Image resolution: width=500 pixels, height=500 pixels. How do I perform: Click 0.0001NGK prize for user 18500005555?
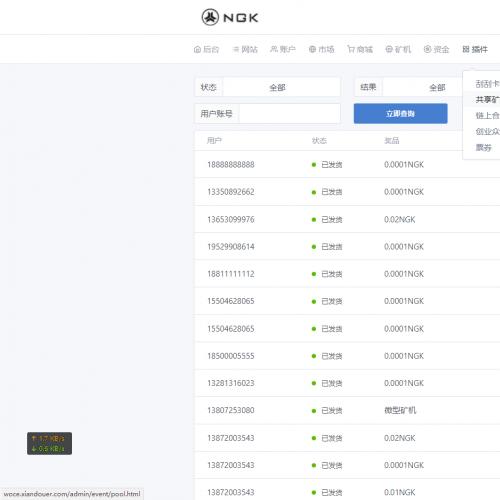tap(404, 356)
